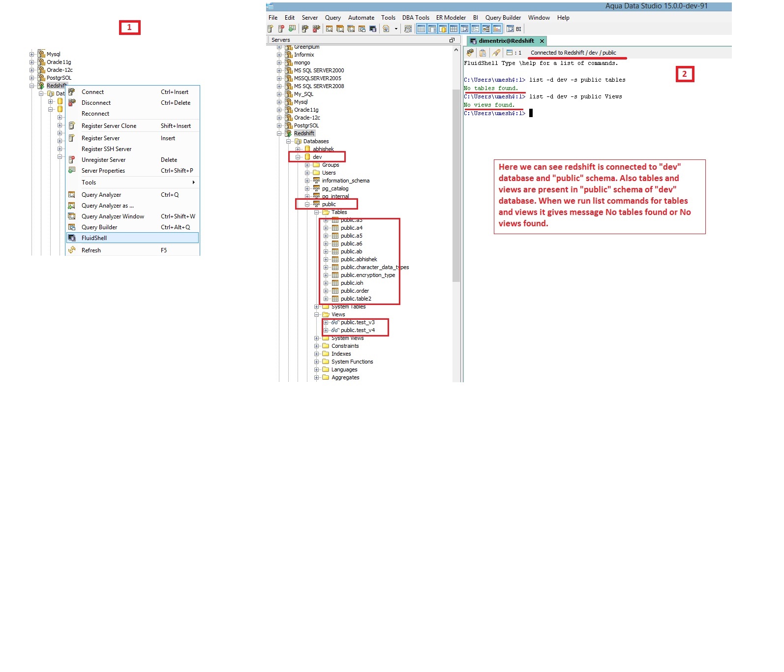Toggle the tree diagram view button
784x672 pixels.
tap(486, 29)
